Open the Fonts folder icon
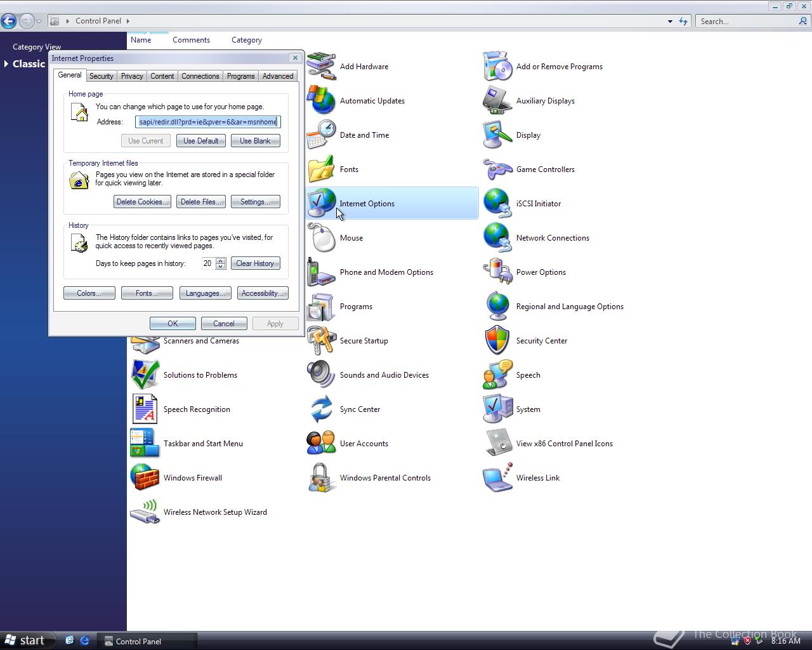This screenshot has height=650, width=812. coord(321,169)
